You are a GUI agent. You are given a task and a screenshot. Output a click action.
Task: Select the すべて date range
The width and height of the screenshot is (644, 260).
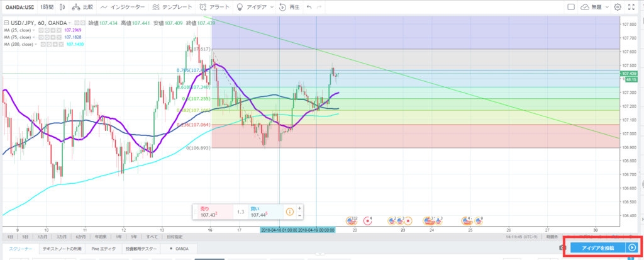(152, 237)
